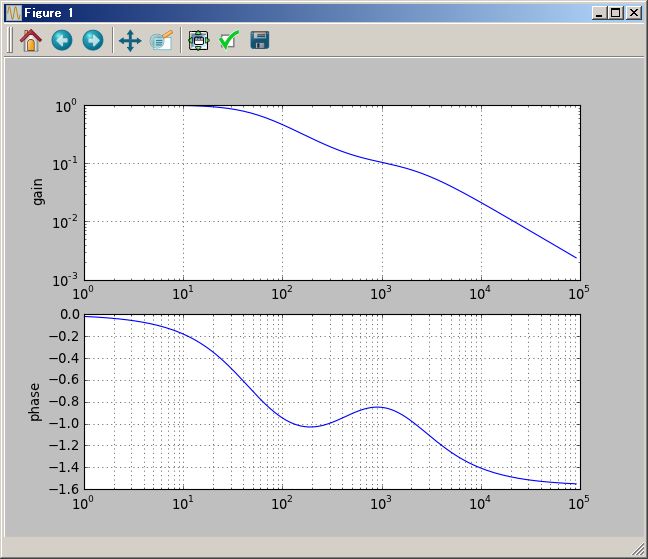Click the "phase" y-axis label
The width and height of the screenshot is (648, 559).
tap(35, 402)
